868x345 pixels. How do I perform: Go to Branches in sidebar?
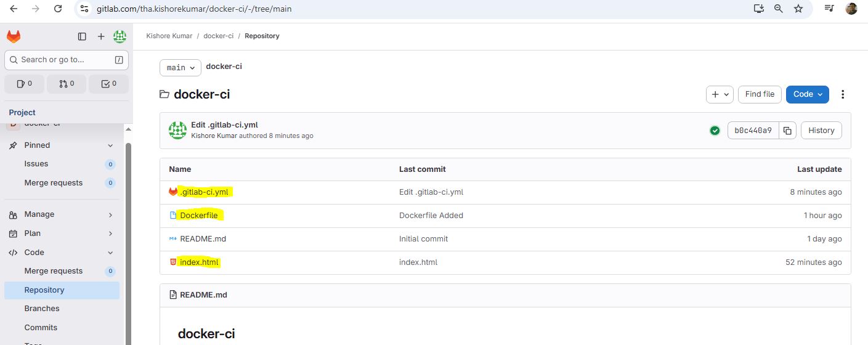[x=42, y=309]
